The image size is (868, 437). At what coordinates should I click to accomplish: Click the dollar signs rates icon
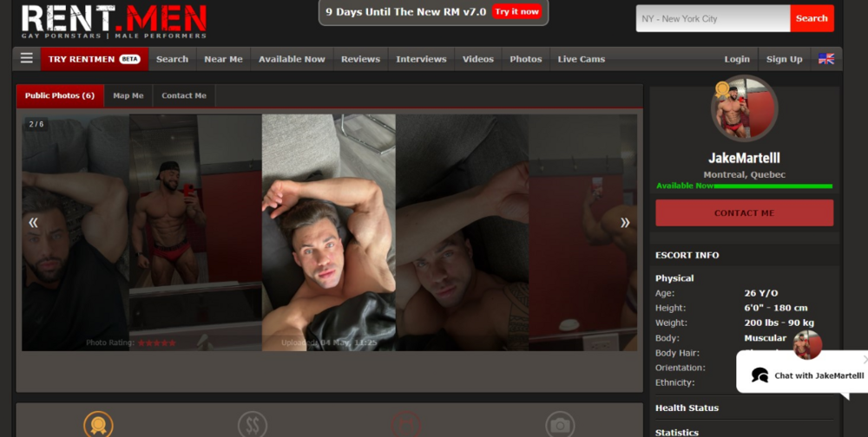pos(253,424)
